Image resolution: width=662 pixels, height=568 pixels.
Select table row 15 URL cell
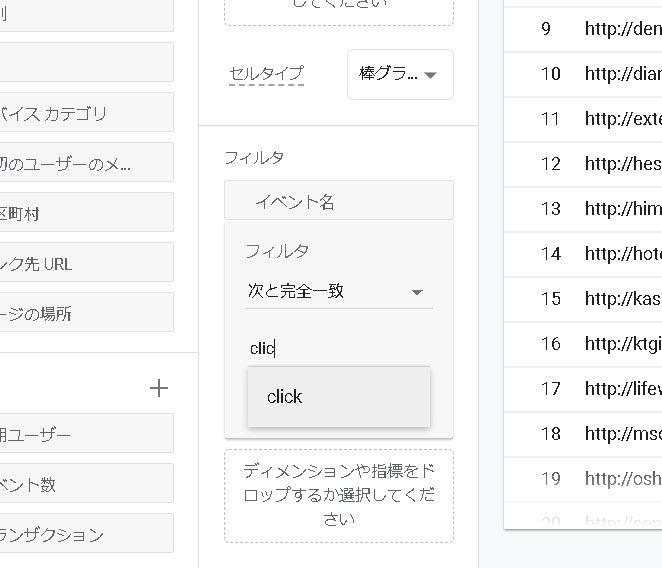coord(622,298)
